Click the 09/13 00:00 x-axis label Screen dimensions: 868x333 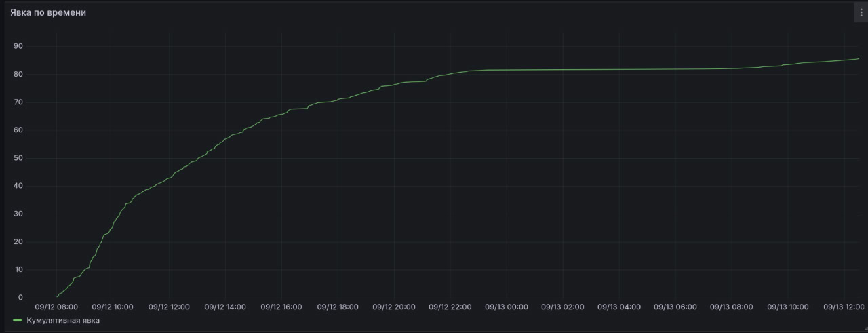(507, 307)
